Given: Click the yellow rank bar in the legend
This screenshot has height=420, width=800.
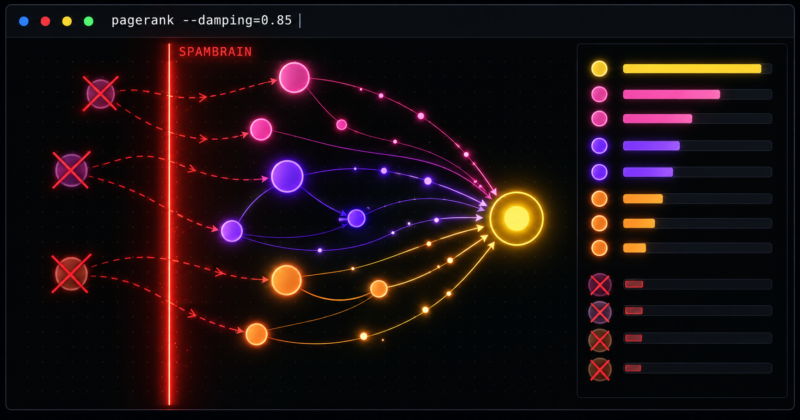Looking at the screenshot, I should [x=692, y=68].
